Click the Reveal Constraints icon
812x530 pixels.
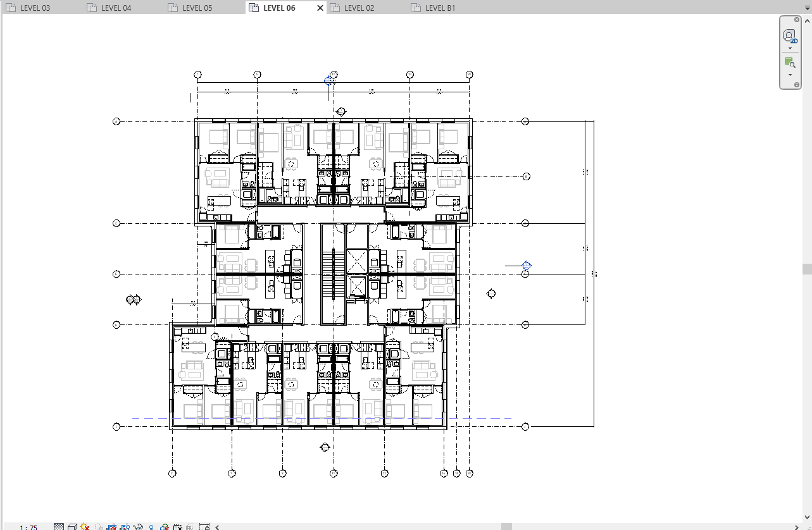tap(204, 526)
